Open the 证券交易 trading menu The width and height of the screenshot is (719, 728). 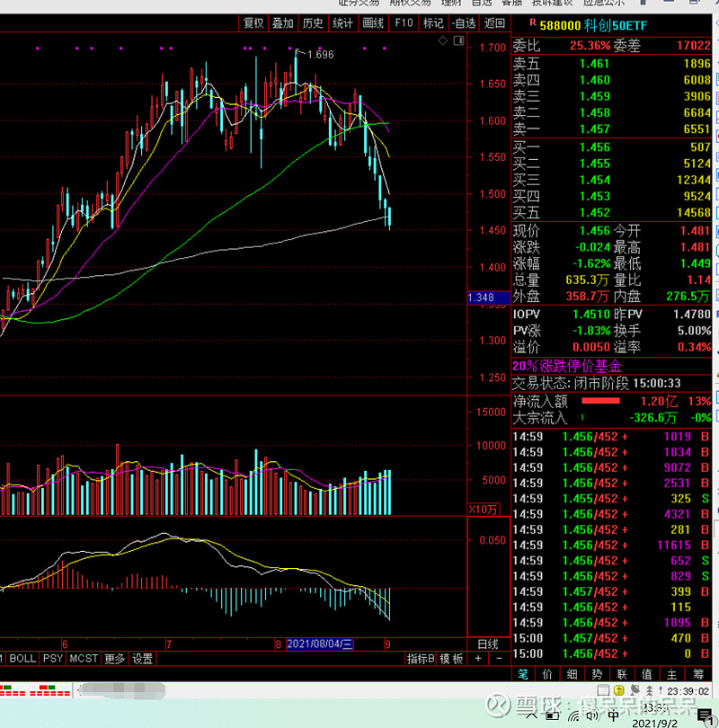(354, 4)
